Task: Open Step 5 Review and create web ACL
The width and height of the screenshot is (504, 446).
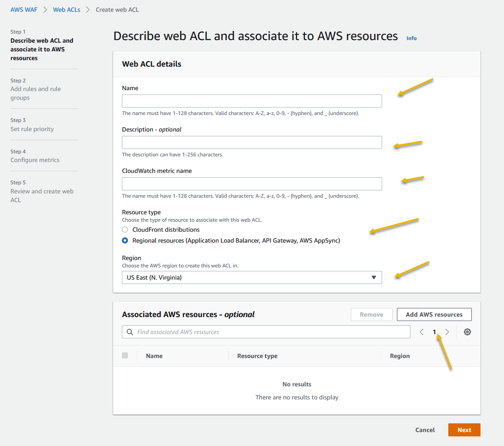Action: coord(42,195)
